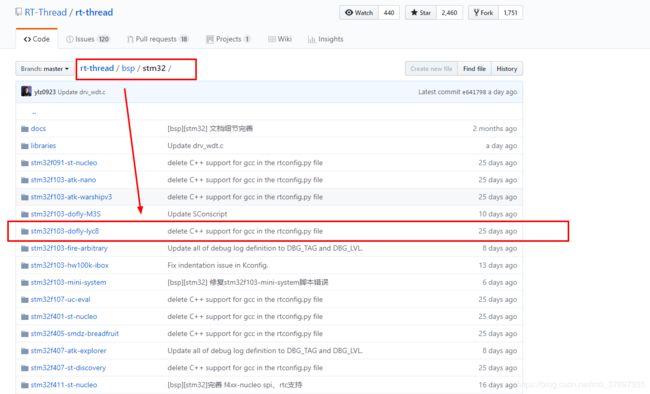
Task: Open the stm32f103-mini-system folder
Action: click(68, 282)
